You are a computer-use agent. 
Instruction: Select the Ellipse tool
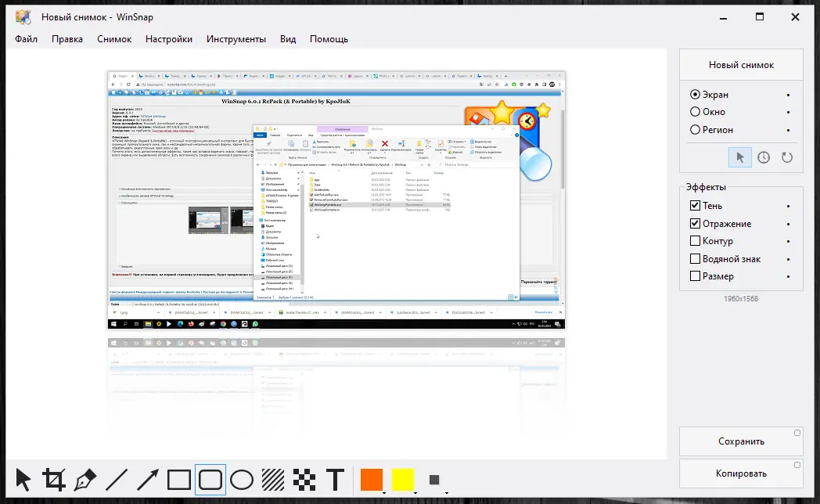(242, 480)
